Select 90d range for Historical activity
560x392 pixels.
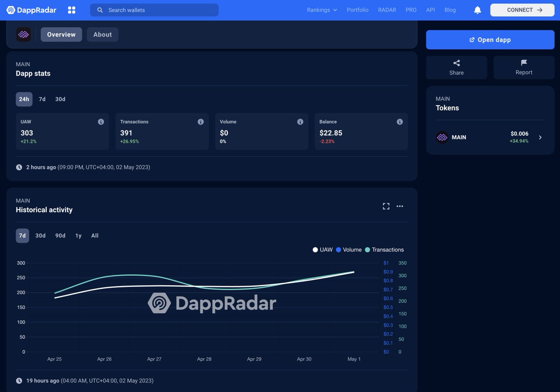60,236
